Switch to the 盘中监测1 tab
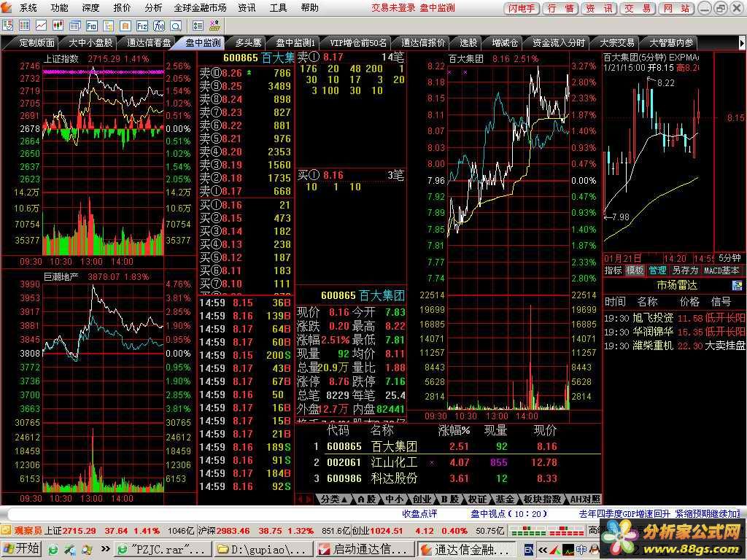Viewport: 747px width, 560px height. (x=296, y=43)
